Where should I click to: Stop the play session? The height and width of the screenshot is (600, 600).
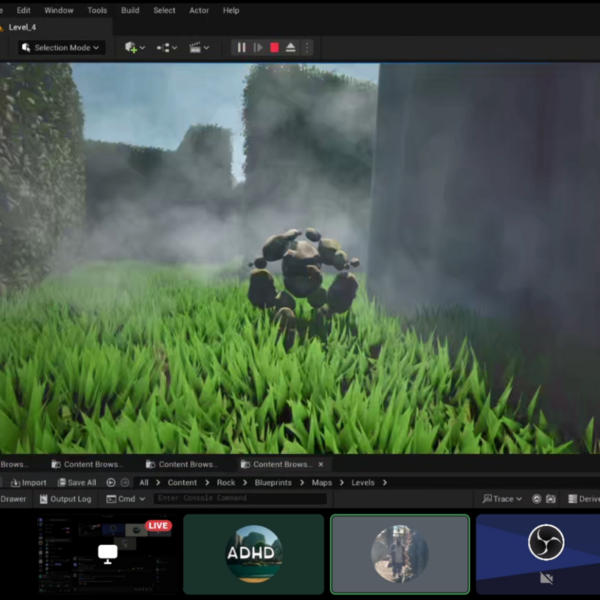click(274, 47)
